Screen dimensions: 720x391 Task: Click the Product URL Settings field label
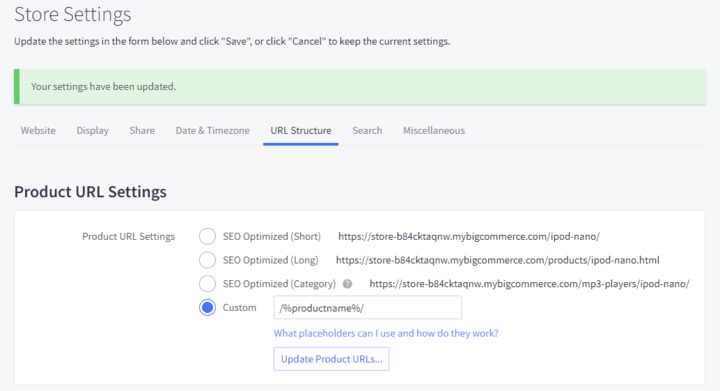coord(129,236)
